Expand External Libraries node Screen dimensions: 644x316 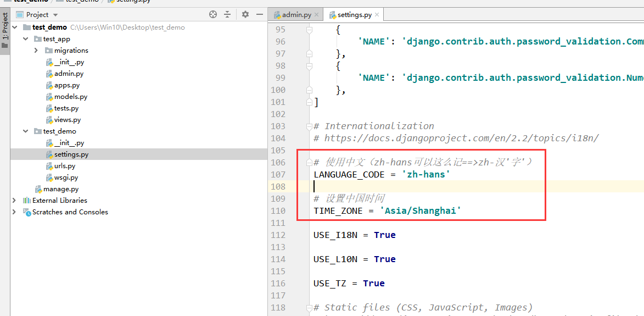(x=15, y=200)
